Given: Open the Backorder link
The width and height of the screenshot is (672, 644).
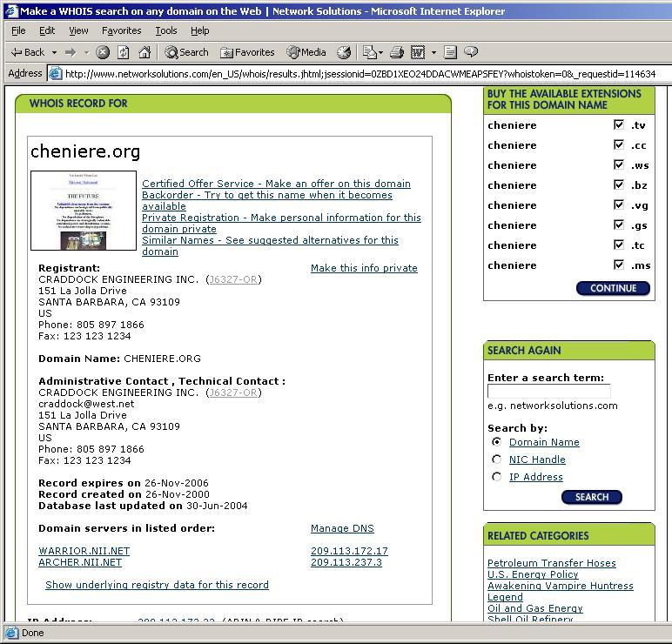Looking at the screenshot, I should [267, 200].
